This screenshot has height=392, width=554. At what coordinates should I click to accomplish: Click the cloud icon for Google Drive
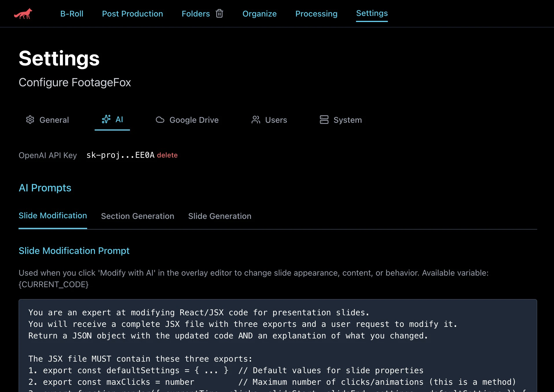(160, 120)
